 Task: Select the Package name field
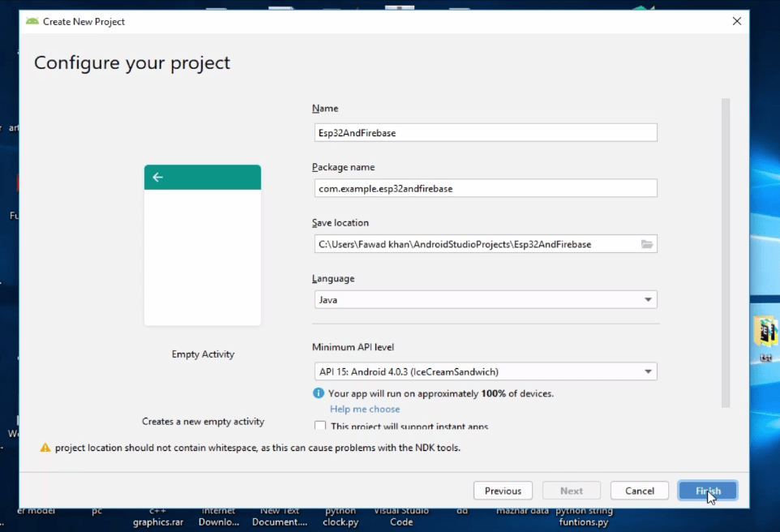485,188
